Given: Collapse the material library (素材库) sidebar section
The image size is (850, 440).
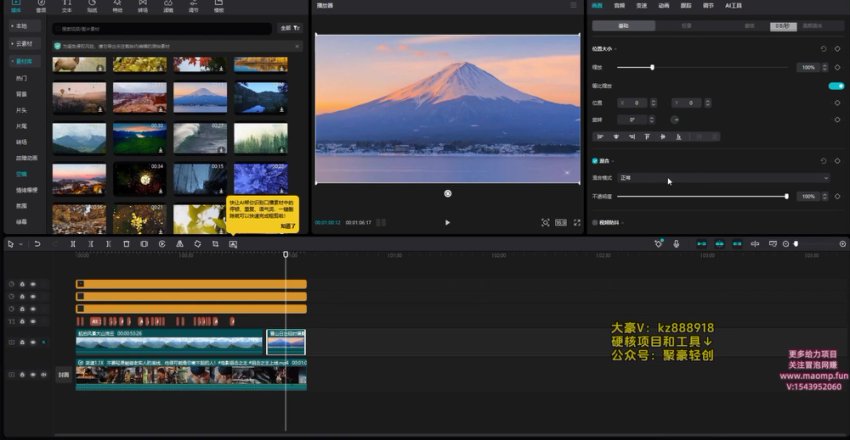Looking at the screenshot, I should tap(22, 61).
